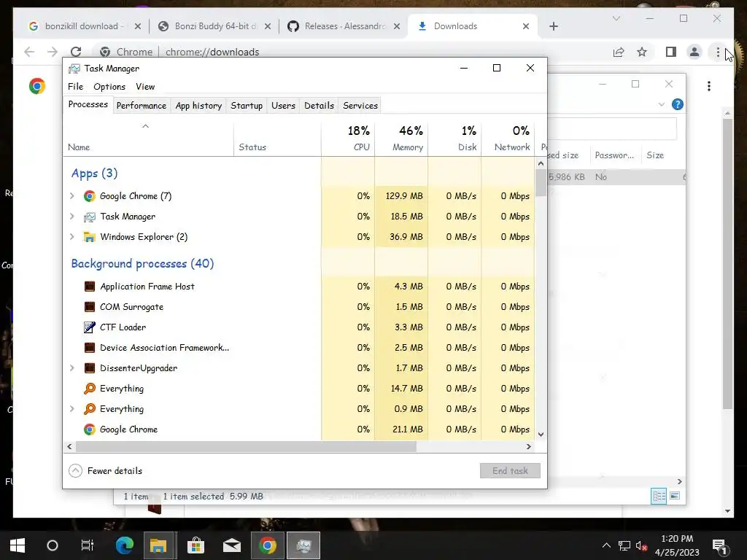The image size is (747, 560).
Task: Expand the Everything group in the 0.9 MB row
Action: 72,409
